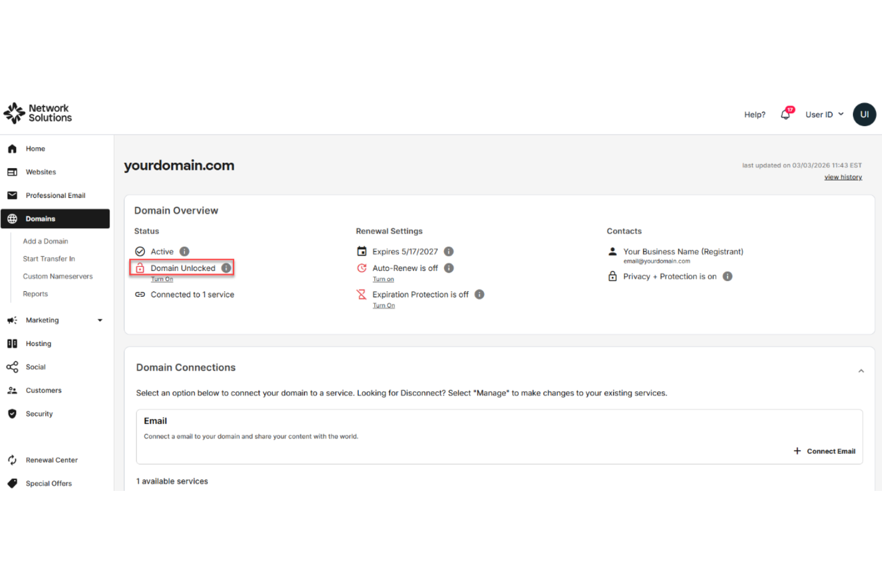Expand the User ID dropdown
Viewport: 882px width, 588px height.
tap(824, 114)
